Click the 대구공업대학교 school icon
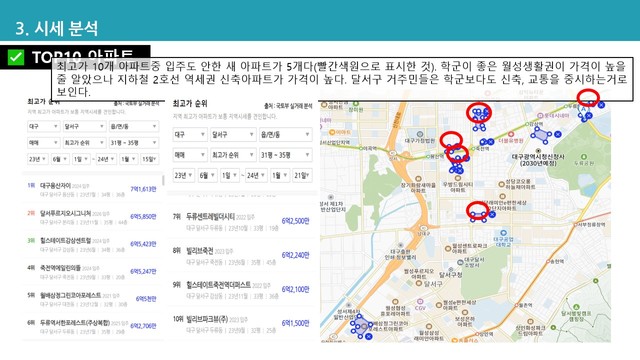 (504, 233)
